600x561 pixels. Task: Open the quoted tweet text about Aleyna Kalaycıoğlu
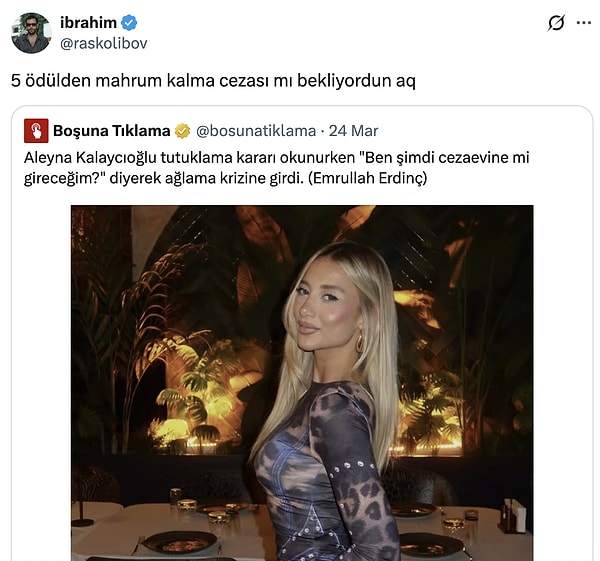[276, 168]
